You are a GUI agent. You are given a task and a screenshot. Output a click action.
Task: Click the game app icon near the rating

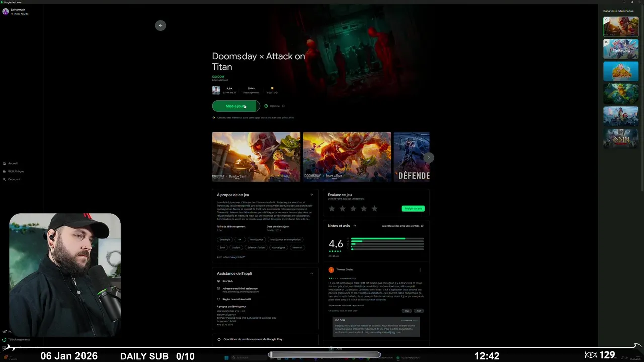[x=216, y=90]
